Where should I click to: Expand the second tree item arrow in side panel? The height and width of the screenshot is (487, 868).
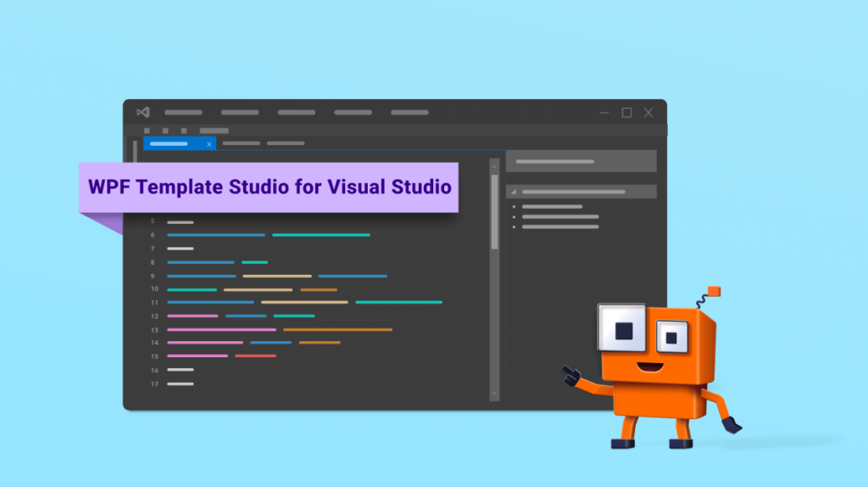pyautogui.click(x=515, y=216)
